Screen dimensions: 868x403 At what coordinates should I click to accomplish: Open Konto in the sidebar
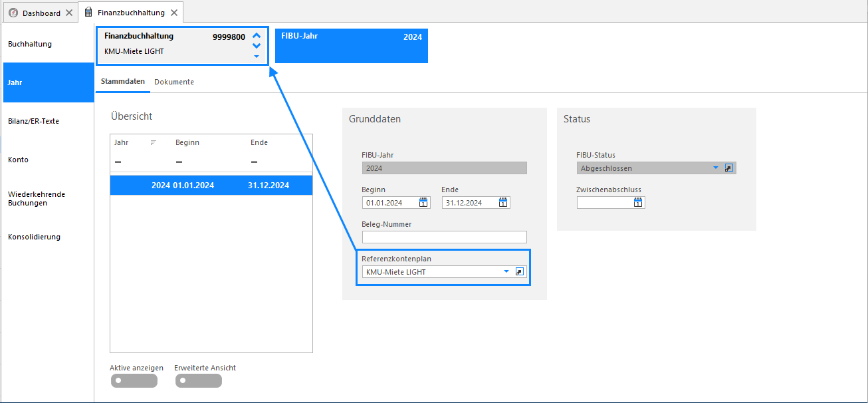click(49, 160)
